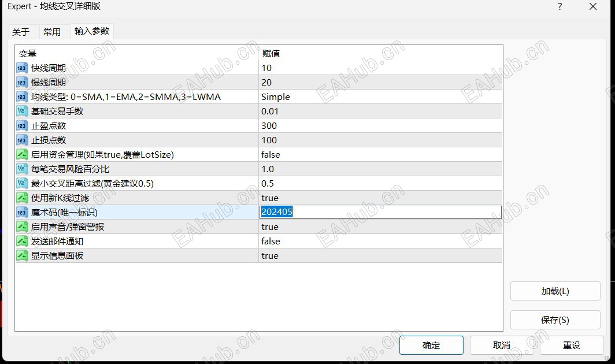Click the boolean icon beside 启用资金管理
The height and width of the screenshot is (364, 615).
pyautogui.click(x=22, y=154)
